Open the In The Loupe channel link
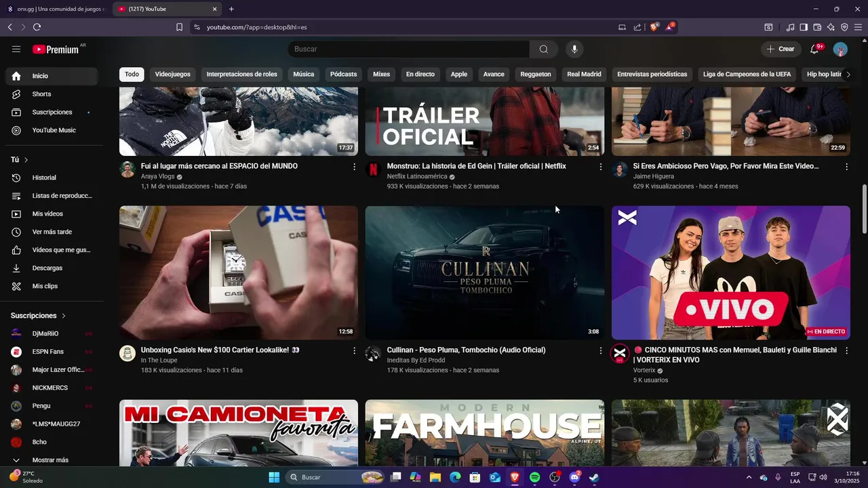868x488 pixels. click(x=159, y=361)
